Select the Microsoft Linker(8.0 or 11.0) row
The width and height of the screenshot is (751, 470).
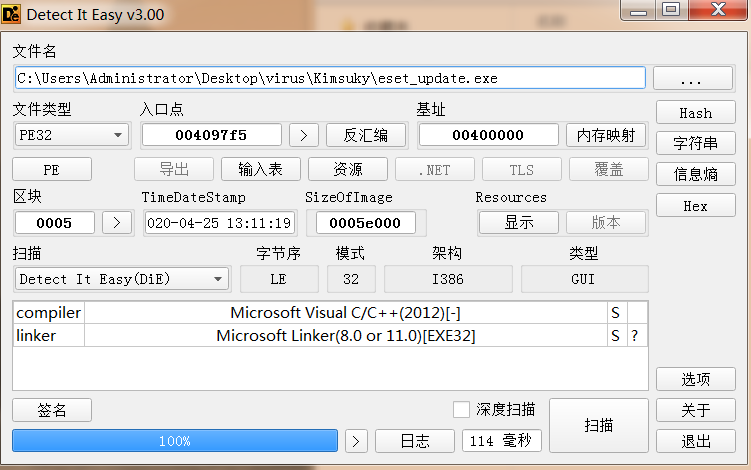pyautogui.click(x=346, y=335)
